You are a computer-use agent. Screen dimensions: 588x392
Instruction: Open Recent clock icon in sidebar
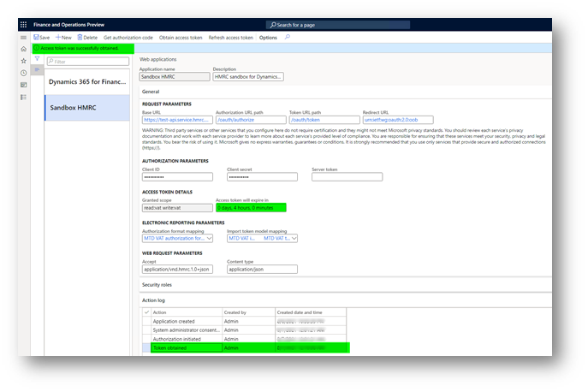click(23, 73)
